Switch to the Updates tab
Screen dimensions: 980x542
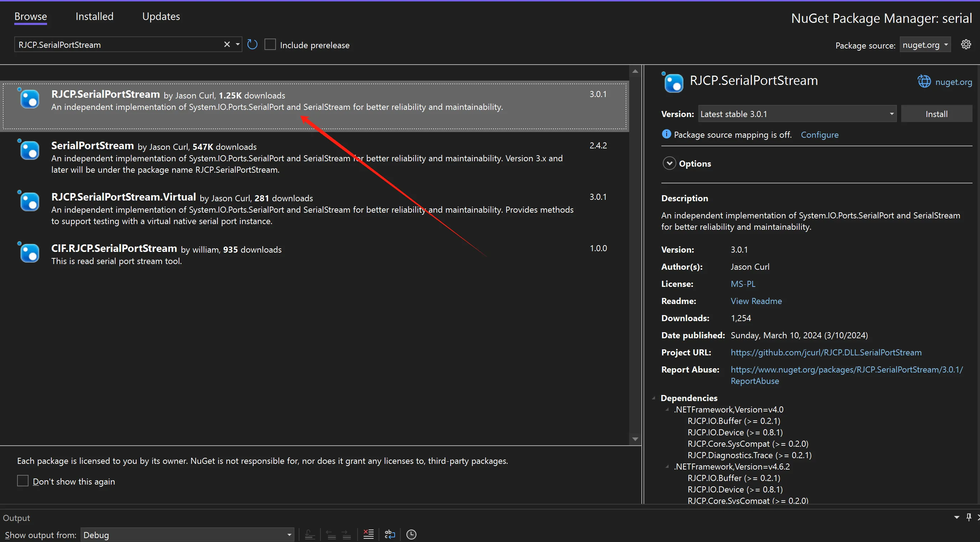[x=161, y=16]
